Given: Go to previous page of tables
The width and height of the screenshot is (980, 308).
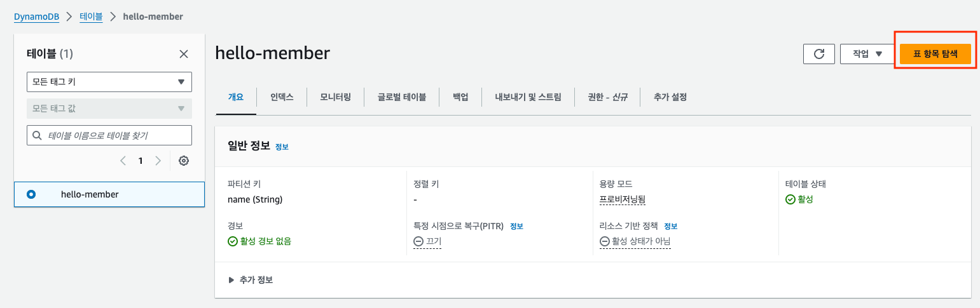Looking at the screenshot, I should coord(123,161).
